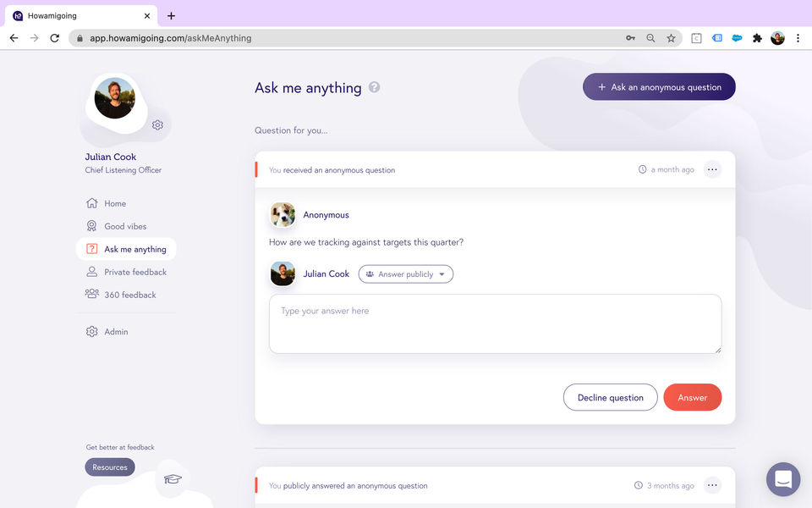812x508 pixels.
Task: Open the Extensions puzzle piece icon
Action: tap(757, 38)
